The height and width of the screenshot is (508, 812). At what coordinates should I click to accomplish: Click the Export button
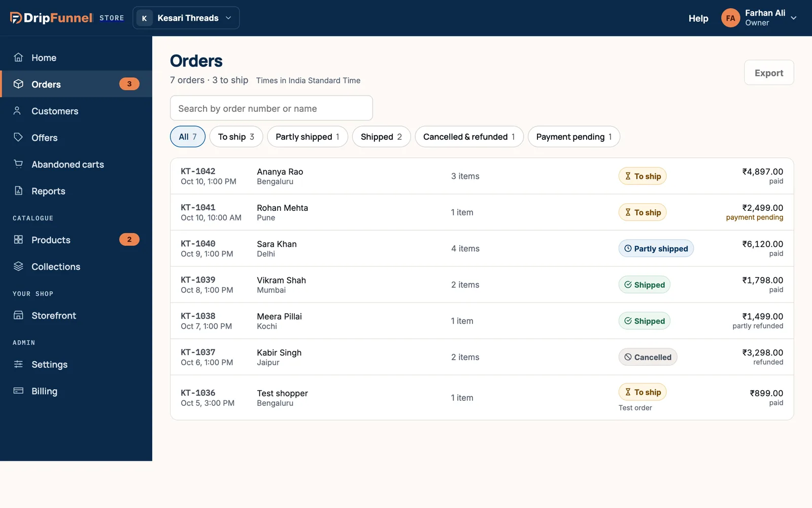coord(769,73)
